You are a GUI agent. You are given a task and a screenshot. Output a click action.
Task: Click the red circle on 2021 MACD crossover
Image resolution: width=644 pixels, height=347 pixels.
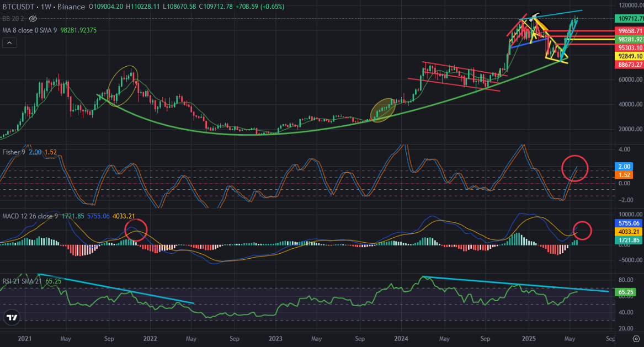pyautogui.click(x=136, y=229)
